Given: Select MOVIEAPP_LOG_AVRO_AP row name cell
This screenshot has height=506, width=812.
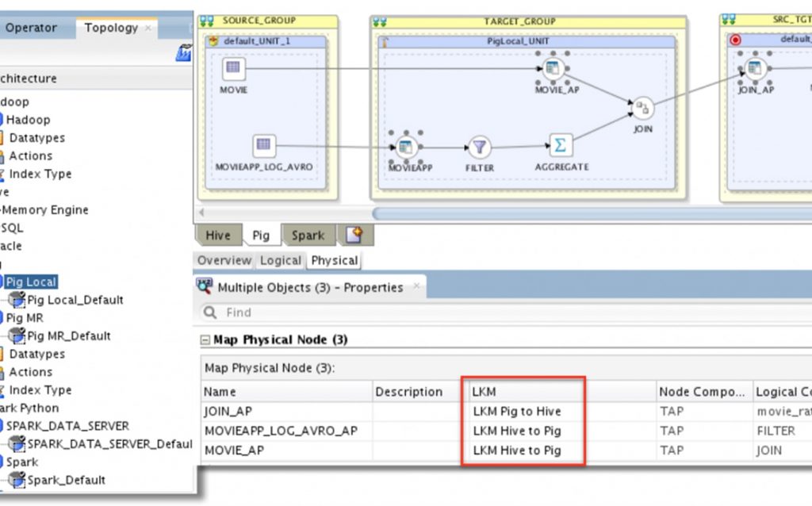Looking at the screenshot, I should pyautogui.click(x=286, y=431).
